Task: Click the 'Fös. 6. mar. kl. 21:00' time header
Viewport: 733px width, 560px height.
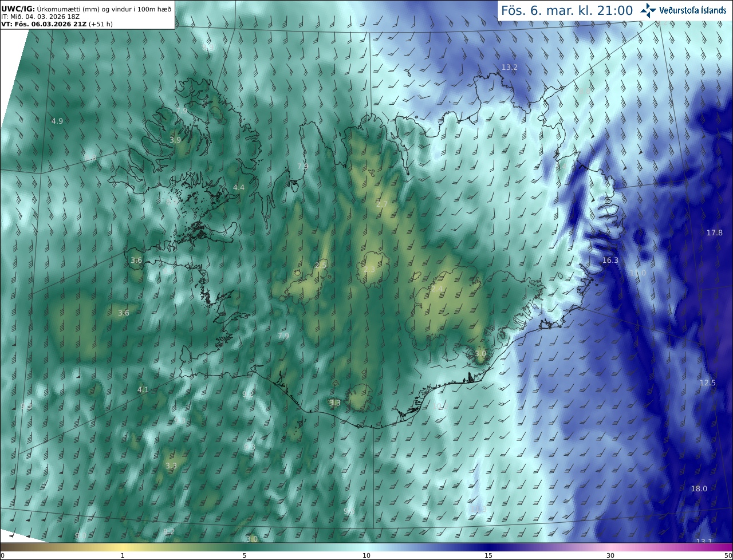Action: (x=567, y=10)
